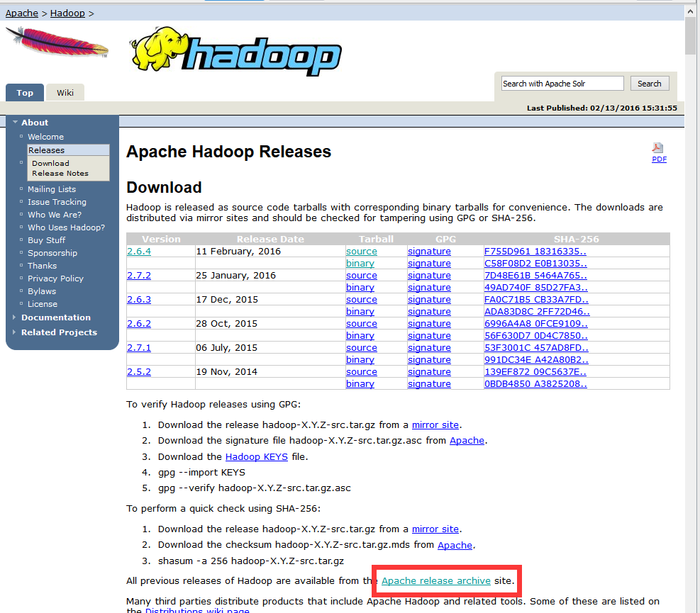
Task: Download the source tarball for version 2.6.4
Action: pos(361,251)
